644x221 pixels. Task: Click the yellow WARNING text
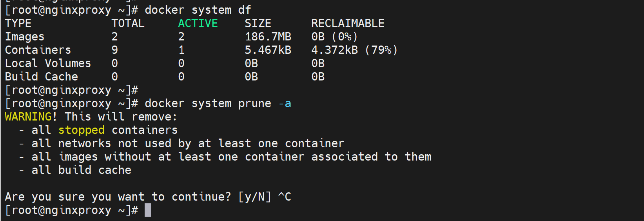(x=28, y=117)
